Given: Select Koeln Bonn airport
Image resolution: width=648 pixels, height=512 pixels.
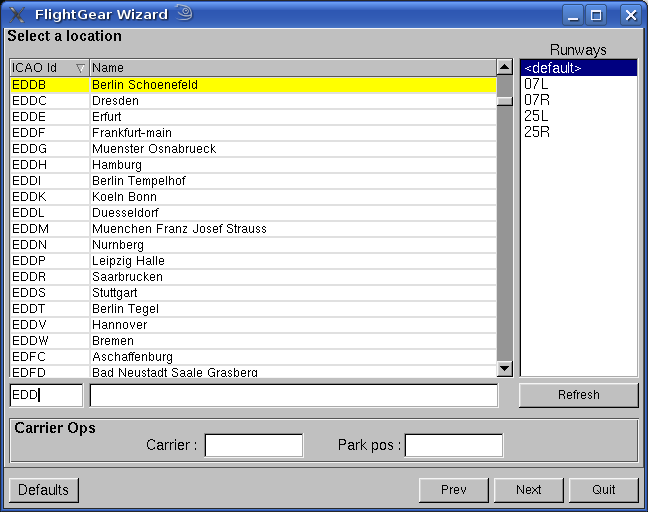Looking at the screenshot, I should (253, 197).
